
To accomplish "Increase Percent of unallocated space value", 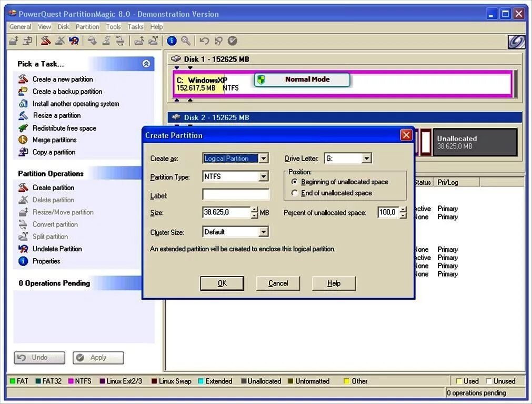I will pyautogui.click(x=403, y=210).
